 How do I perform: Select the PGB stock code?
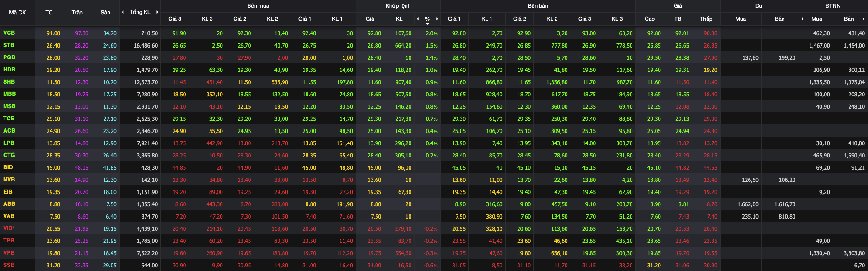pos(9,57)
